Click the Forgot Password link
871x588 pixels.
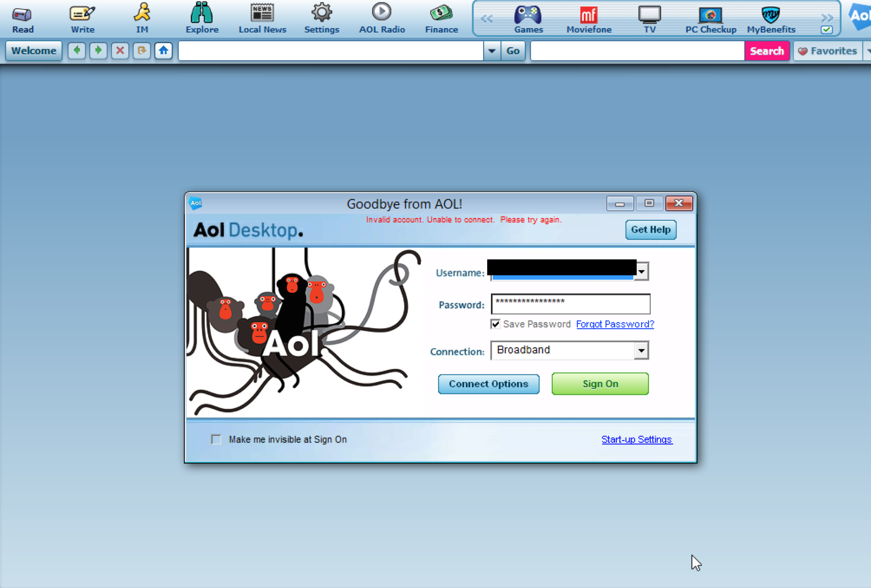coord(614,323)
